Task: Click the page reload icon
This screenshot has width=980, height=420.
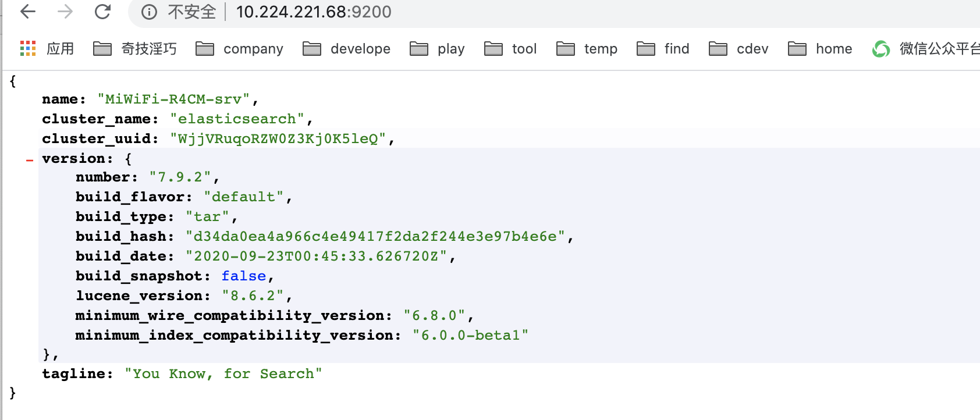Action: pos(101,12)
